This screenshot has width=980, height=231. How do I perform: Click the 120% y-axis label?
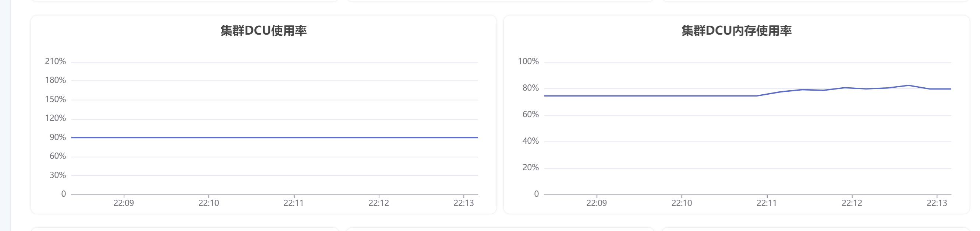(56, 118)
